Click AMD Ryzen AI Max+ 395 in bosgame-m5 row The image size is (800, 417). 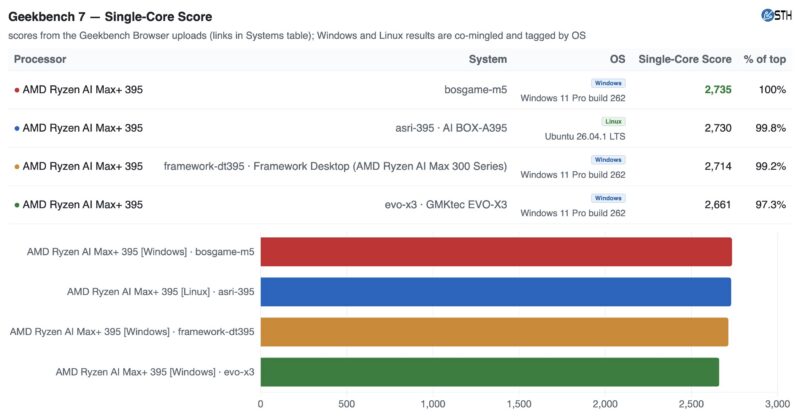coord(83,90)
